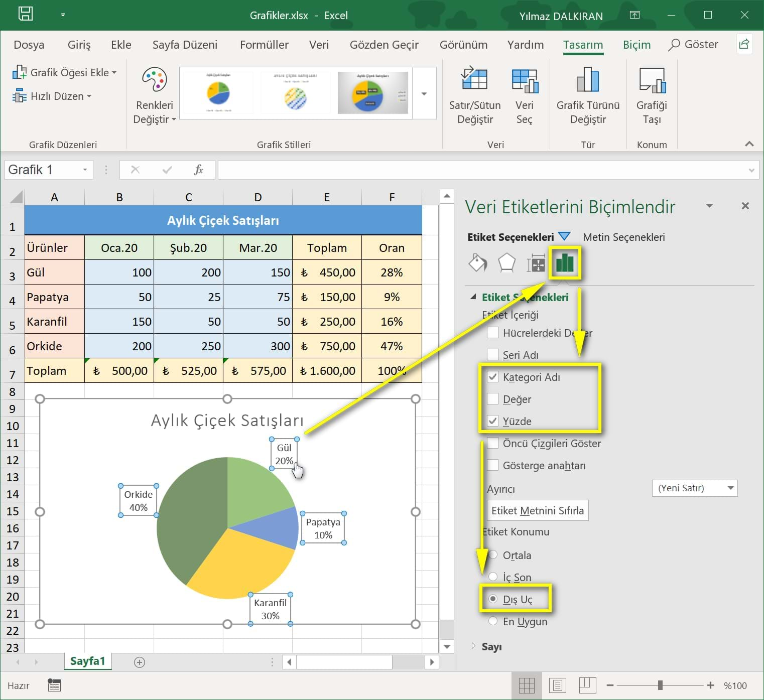Switch to the Ekle tab
764x700 pixels.
(x=121, y=45)
